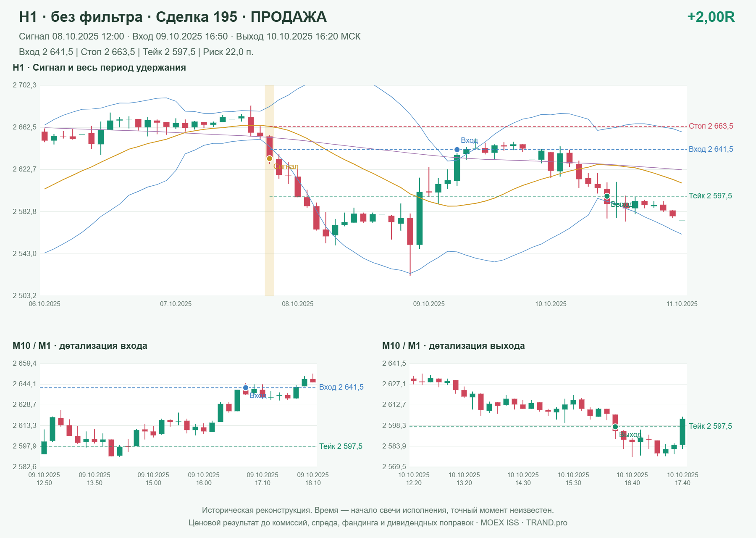The width and height of the screenshot is (756, 538).
Task: Select the "11.10.2025" date on the H1 axis
Action: pos(682,304)
